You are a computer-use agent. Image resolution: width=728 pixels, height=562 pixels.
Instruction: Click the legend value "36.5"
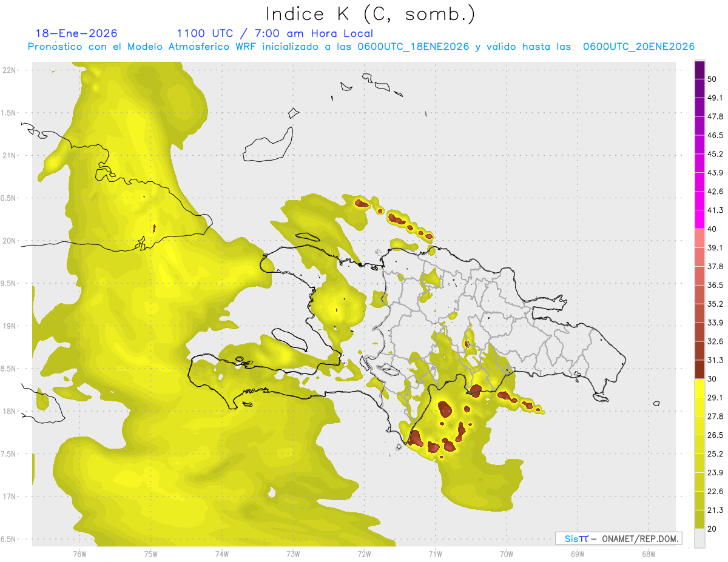tap(715, 286)
